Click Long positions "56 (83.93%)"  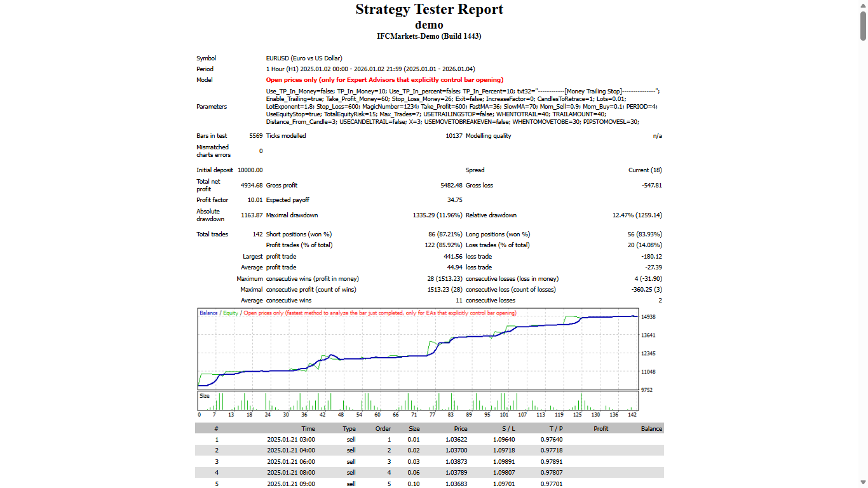(x=645, y=234)
